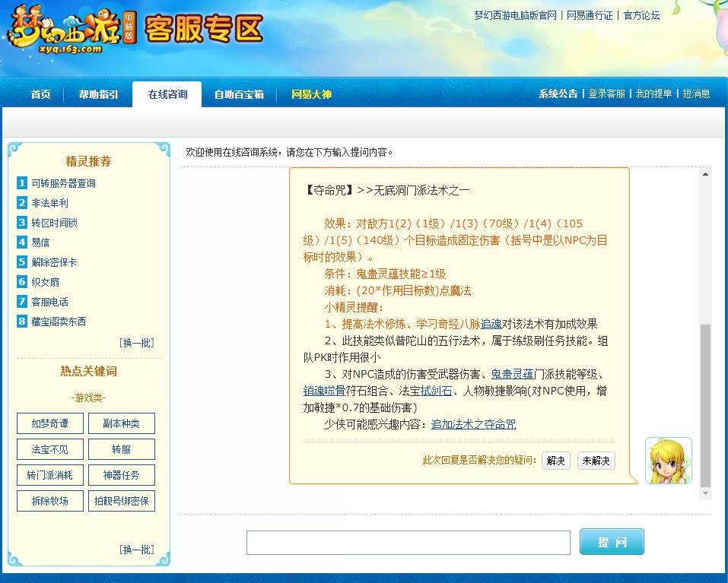Click keyword button 神器任务

pos(122,475)
